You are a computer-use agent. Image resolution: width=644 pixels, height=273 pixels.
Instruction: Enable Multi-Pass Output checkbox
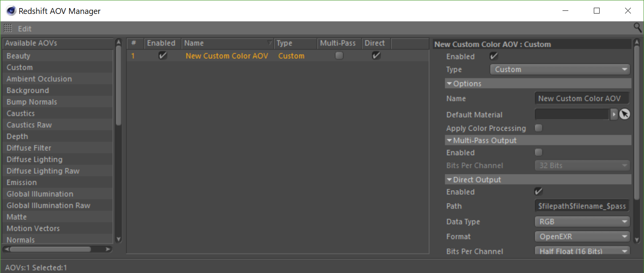click(x=538, y=152)
